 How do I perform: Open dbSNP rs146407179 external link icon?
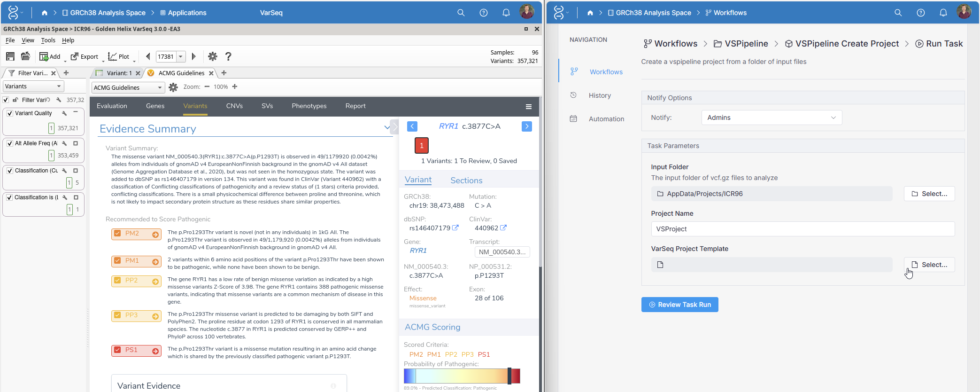[x=455, y=227]
